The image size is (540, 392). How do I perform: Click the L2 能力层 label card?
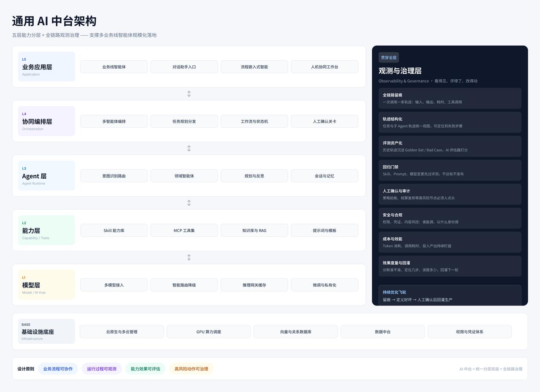(46, 231)
